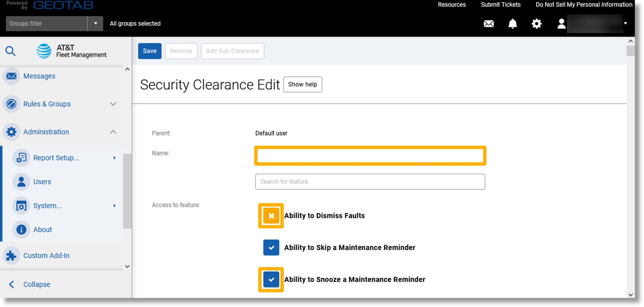Image resolution: width=644 pixels, height=307 pixels.
Task: Expand the Rules & Groups chevron
Action: (x=113, y=104)
